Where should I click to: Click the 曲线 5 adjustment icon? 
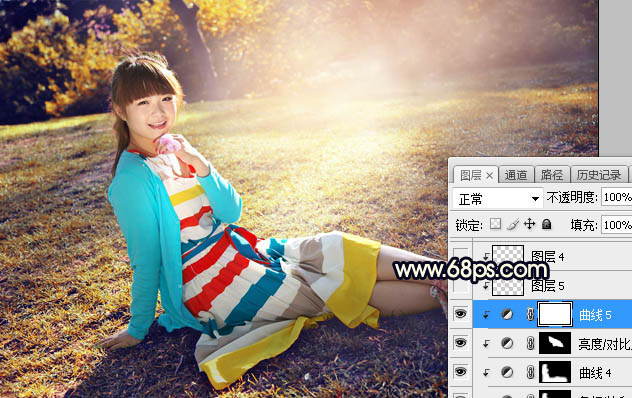(507, 314)
